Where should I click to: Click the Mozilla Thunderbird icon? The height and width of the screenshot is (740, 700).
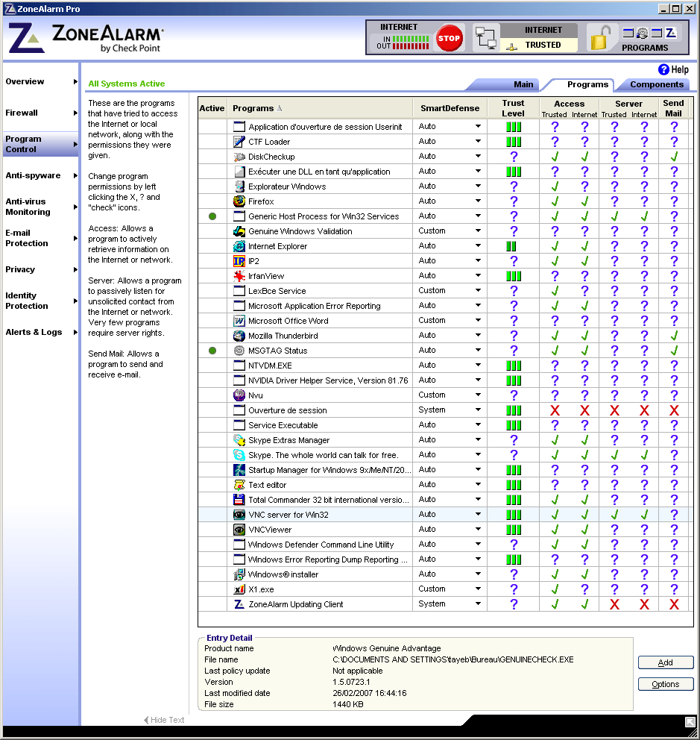point(239,336)
